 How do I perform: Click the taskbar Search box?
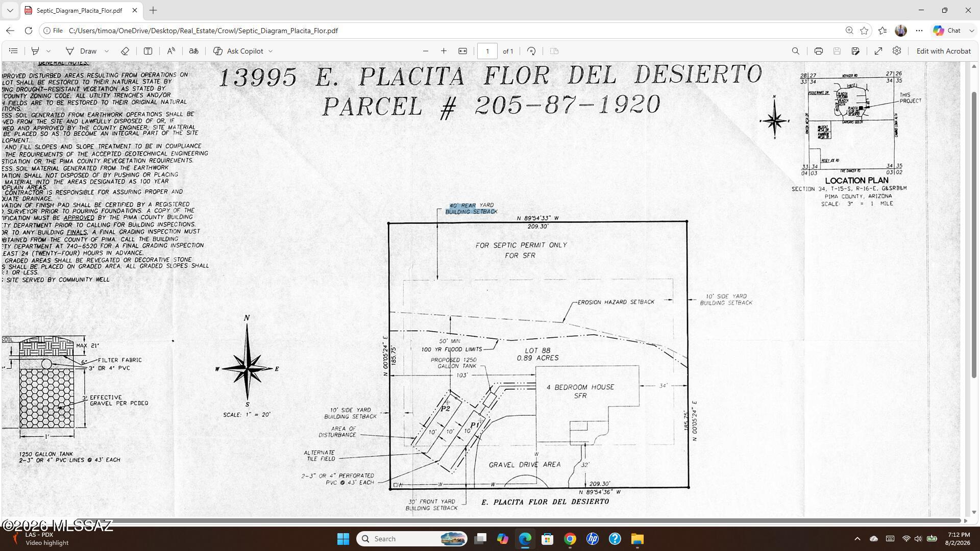click(x=412, y=539)
